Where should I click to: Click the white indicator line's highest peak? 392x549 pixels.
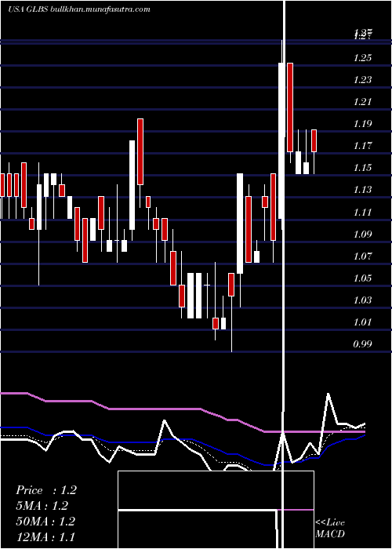328,394
